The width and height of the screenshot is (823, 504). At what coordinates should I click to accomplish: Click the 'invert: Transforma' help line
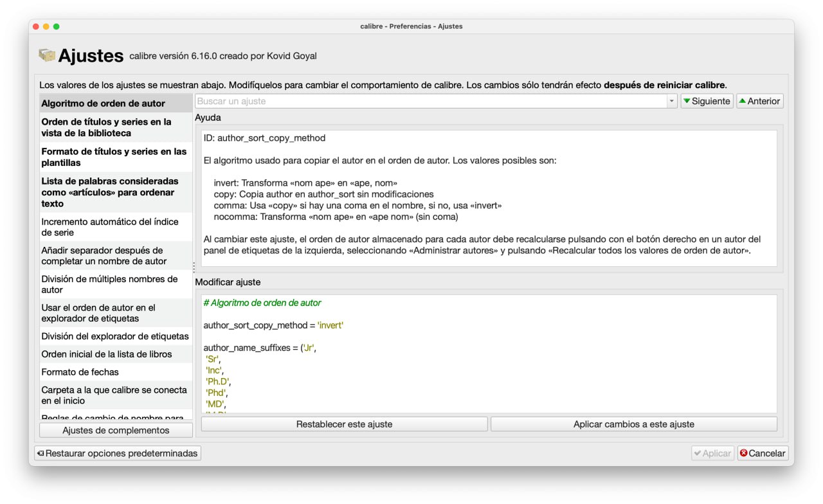[x=305, y=183]
